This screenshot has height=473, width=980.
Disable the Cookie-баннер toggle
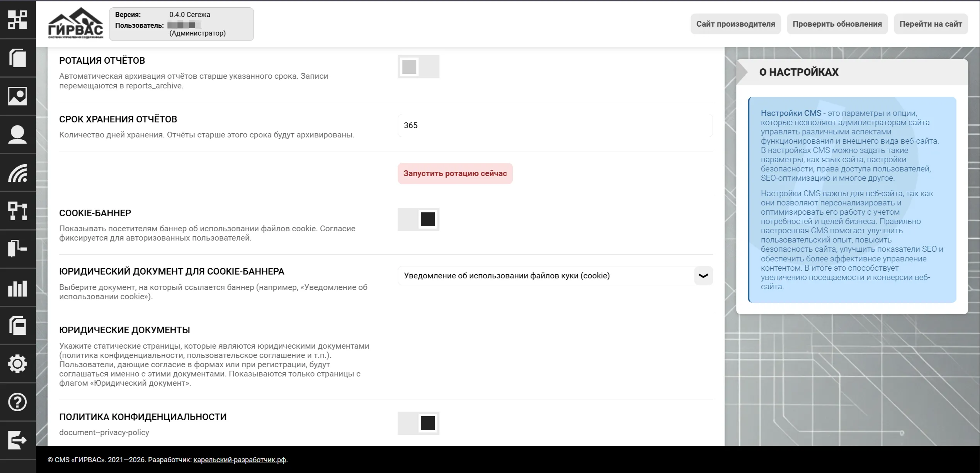[x=419, y=219]
